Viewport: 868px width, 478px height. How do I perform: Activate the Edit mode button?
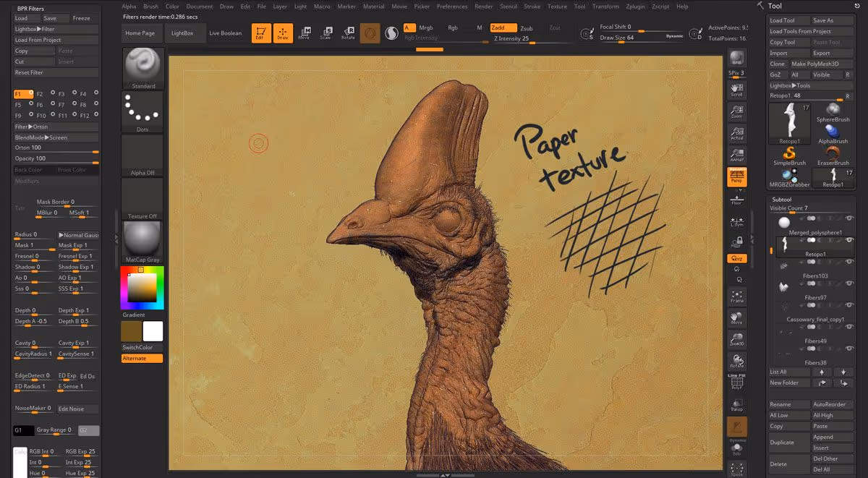click(x=261, y=33)
